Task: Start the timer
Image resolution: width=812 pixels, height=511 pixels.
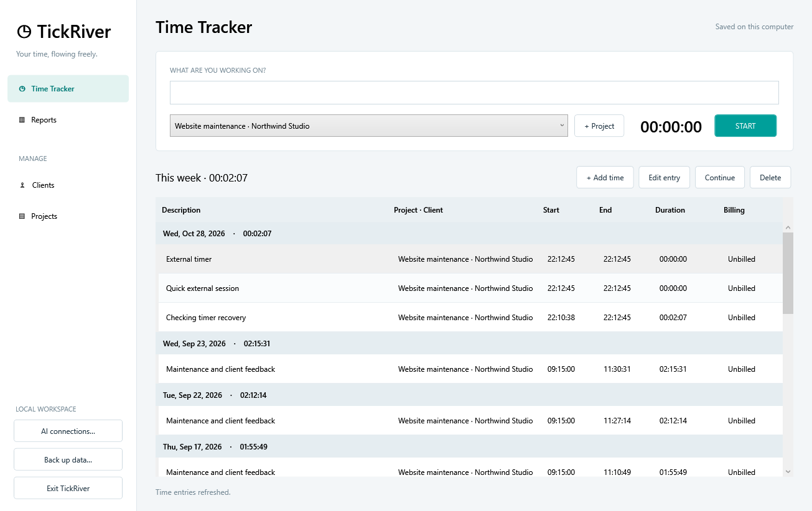Action: [745, 126]
